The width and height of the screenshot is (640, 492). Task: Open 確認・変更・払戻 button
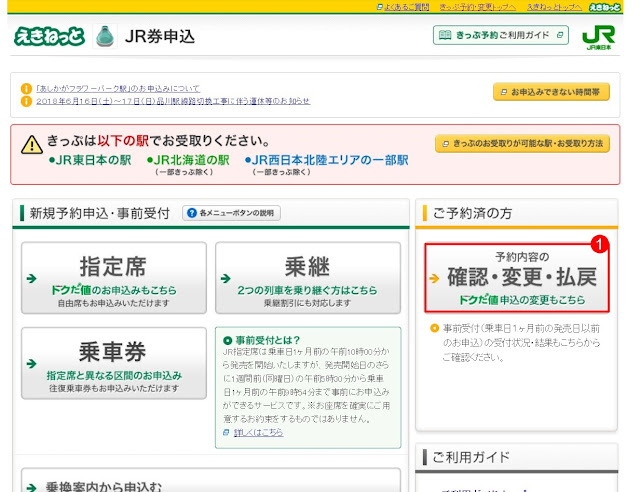click(517, 278)
